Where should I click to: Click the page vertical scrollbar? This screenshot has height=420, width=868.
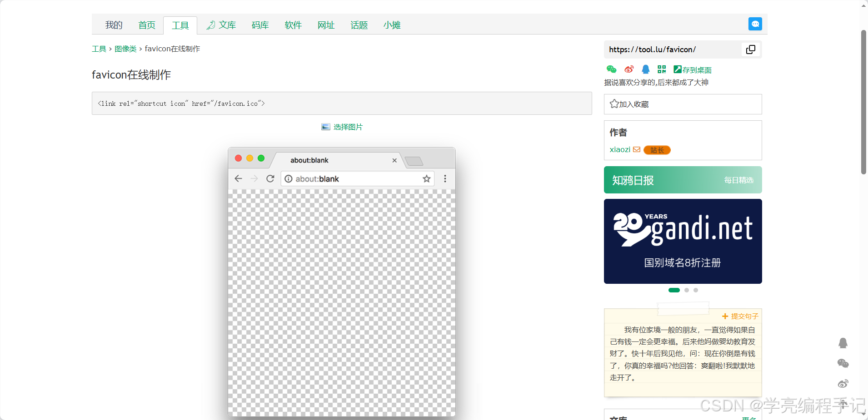pos(864,102)
